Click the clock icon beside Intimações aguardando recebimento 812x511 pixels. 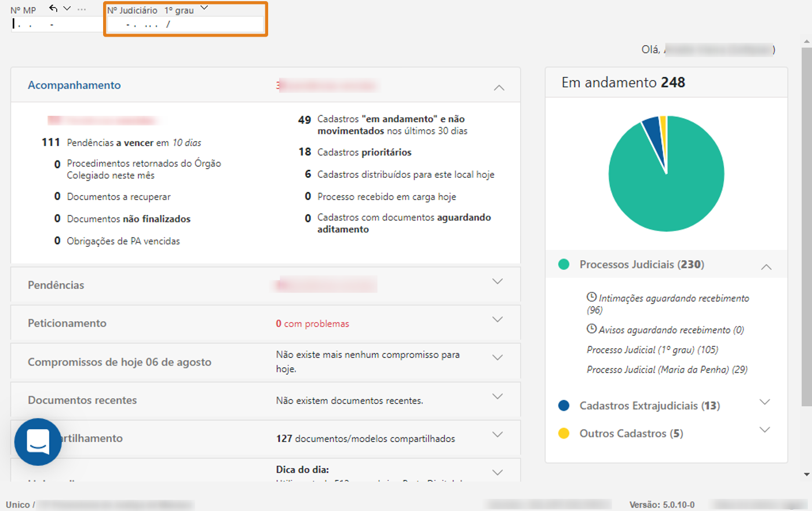tap(591, 297)
